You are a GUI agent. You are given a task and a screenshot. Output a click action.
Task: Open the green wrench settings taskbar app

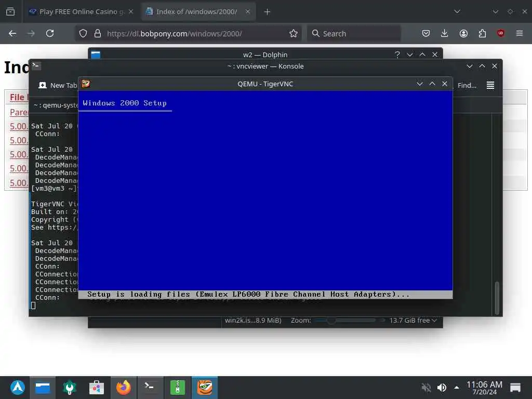tap(70, 388)
